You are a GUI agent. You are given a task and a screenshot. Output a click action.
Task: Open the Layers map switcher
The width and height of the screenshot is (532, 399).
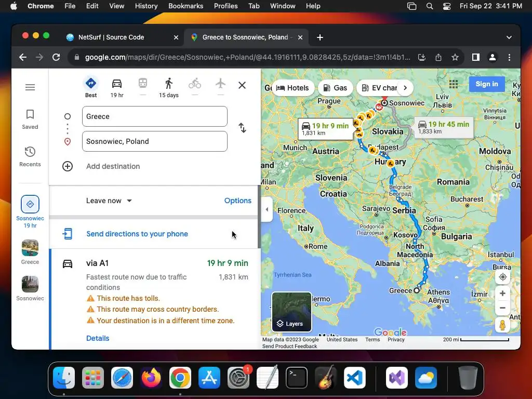tap(291, 312)
